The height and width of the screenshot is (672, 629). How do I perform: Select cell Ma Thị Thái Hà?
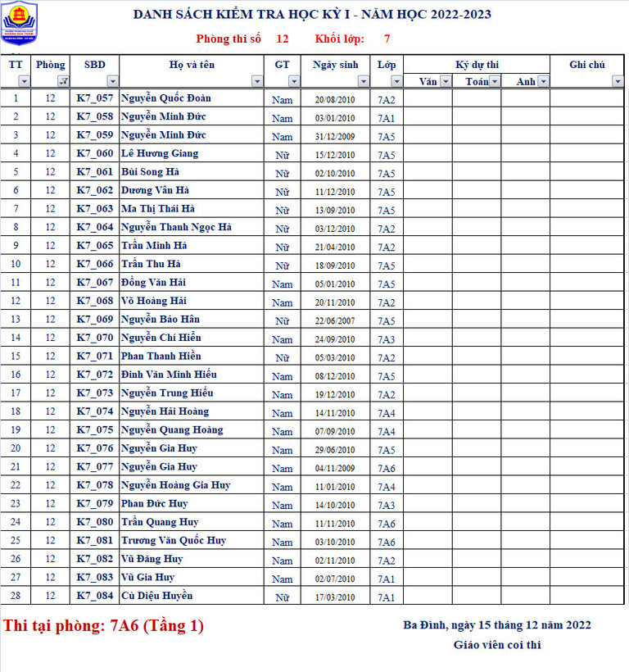192,209
